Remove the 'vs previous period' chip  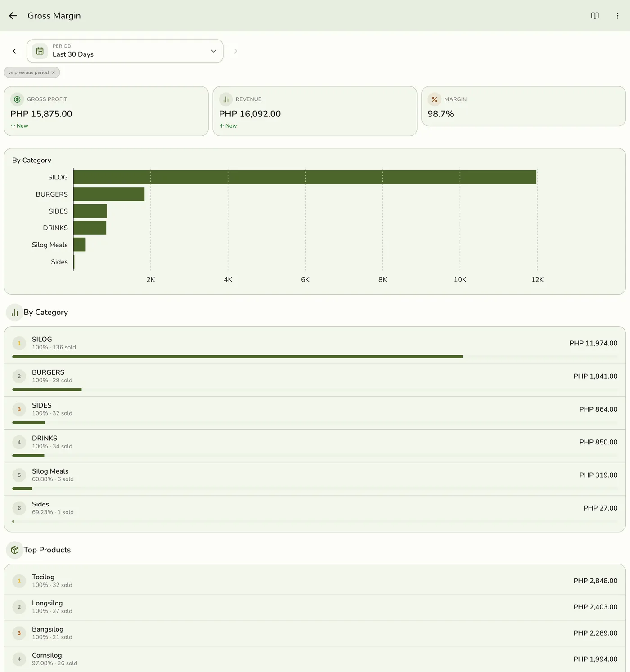tap(53, 72)
